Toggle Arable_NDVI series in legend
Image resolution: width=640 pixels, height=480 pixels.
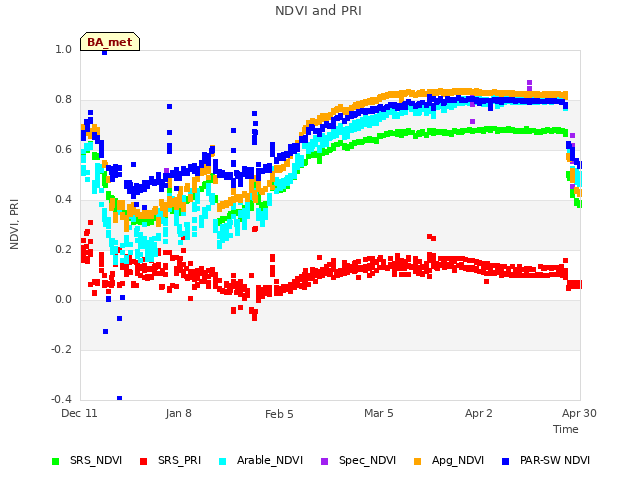point(261,460)
